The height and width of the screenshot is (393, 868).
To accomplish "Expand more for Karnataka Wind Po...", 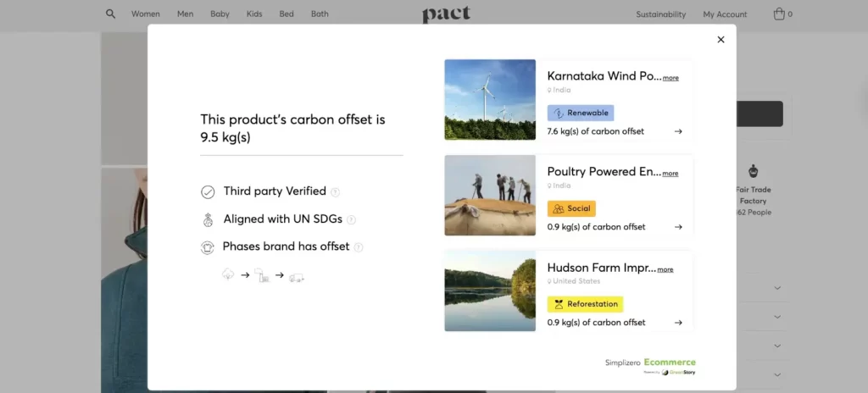I will point(670,78).
